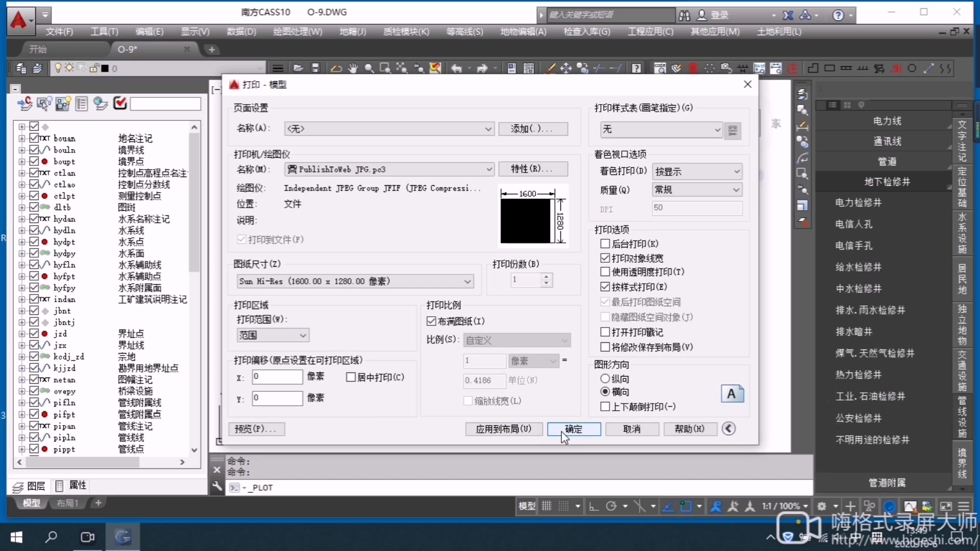Click 取消 button in print dialog
The image size is (980, 551).
pyautogui.click(x=632, y=429)
